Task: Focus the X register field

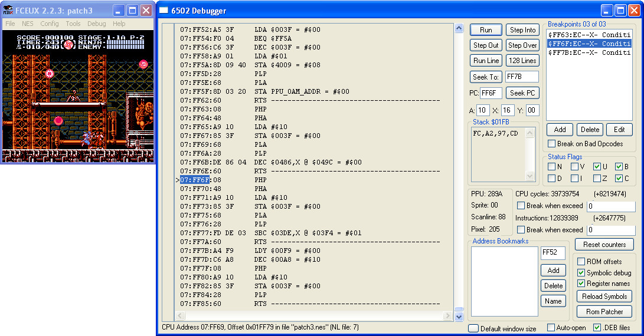Action: [x=508, y=110]
